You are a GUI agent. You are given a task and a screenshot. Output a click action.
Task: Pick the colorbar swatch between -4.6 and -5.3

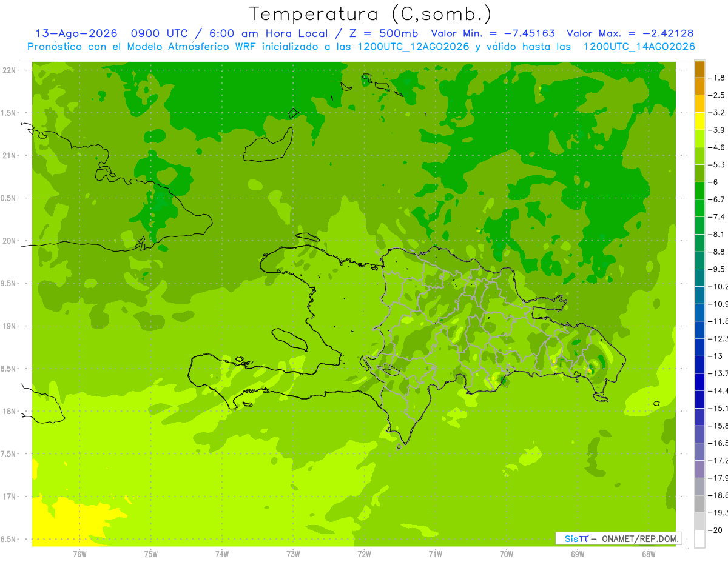tap(699, 156)
